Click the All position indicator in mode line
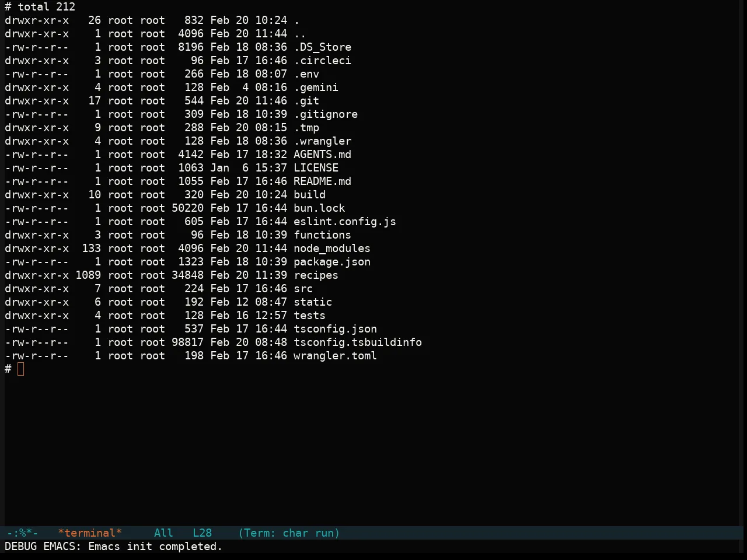Screen dimensions: 747x560 [163, 533]
